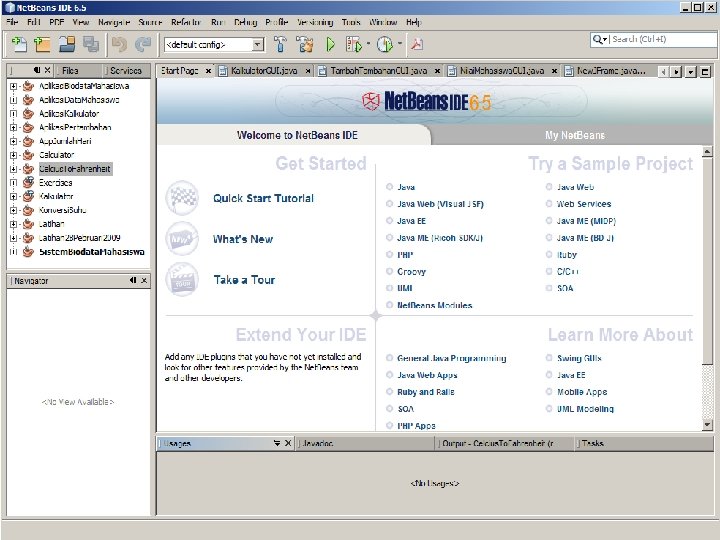720x540 pixels.
Task: Click the Profile Main Project icon
Action: (385, 44)
